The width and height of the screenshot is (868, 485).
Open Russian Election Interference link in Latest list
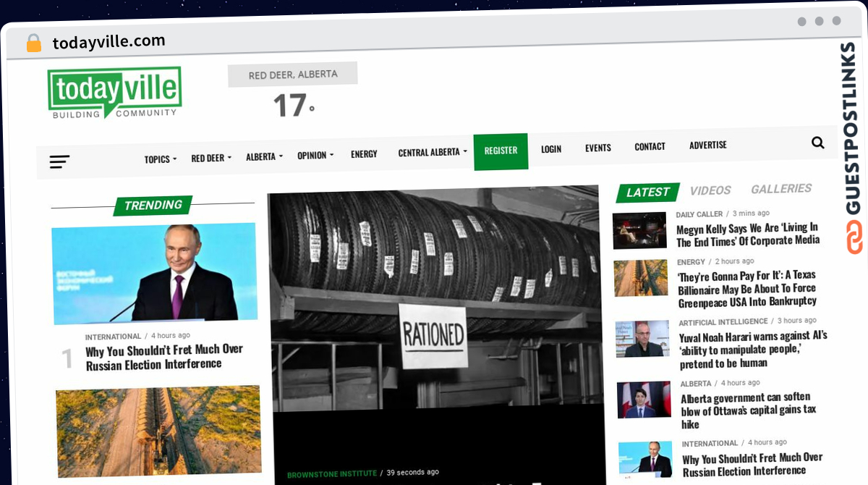pyautogui.click(x=752, y=465)
